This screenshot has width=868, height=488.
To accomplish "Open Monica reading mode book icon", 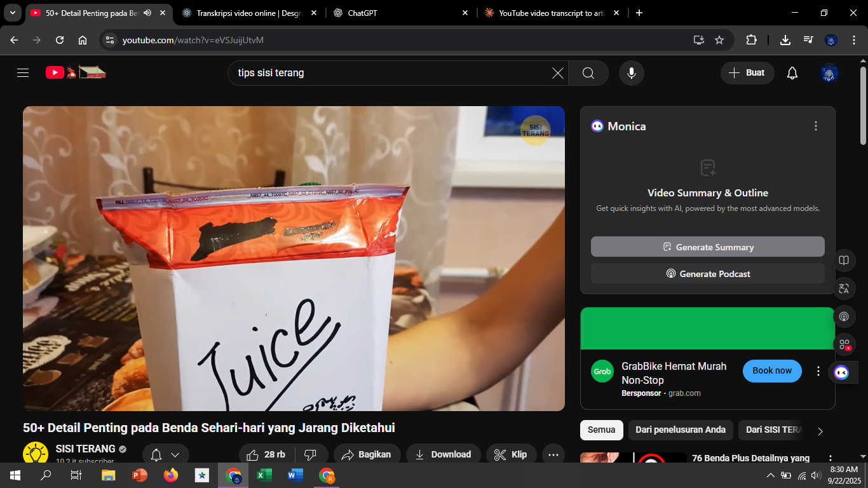I will pos(844,261).
